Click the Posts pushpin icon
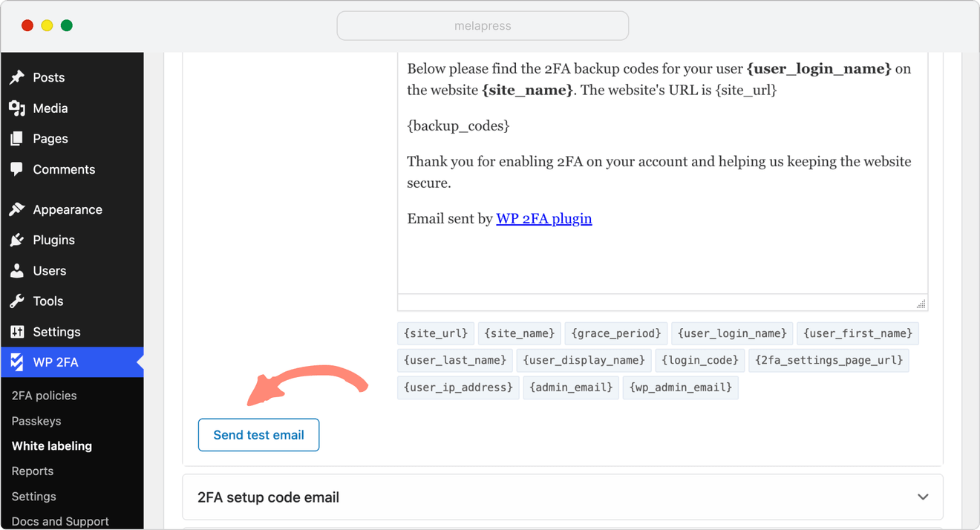980x530 pixels. click(17, 77)
